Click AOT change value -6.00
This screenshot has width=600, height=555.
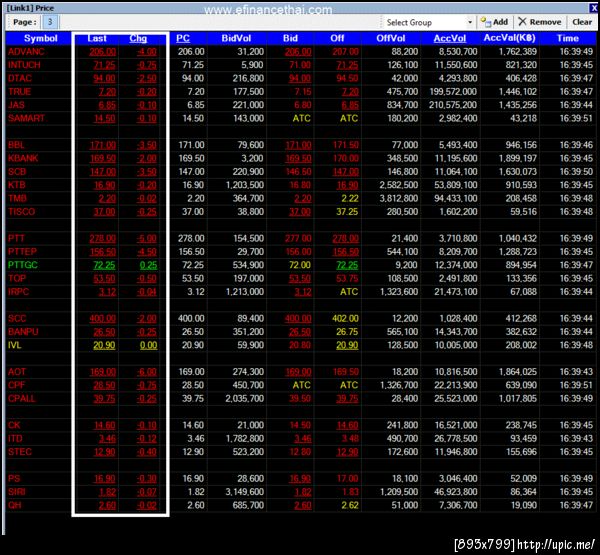pos(147,372)
